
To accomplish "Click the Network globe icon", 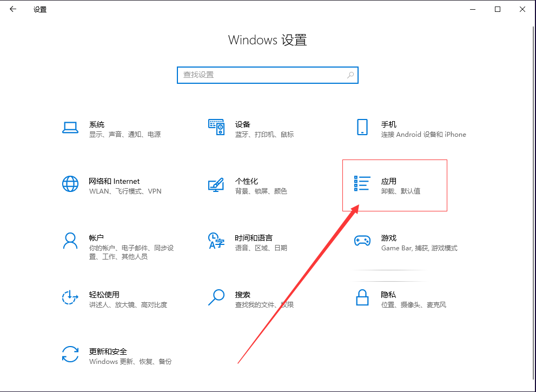I will click(x=70, y=184).
